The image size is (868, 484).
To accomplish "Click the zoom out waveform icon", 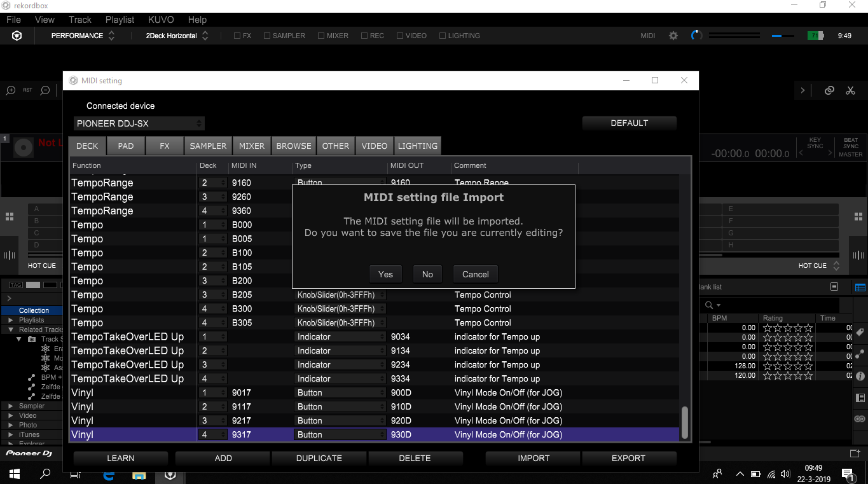I will pos(45,90).
